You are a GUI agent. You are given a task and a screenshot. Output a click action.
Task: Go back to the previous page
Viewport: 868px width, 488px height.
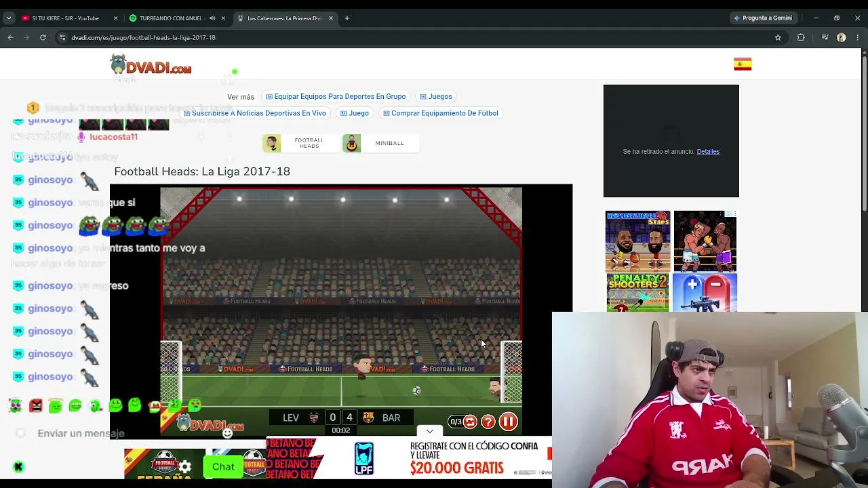[x=10, y=37]
